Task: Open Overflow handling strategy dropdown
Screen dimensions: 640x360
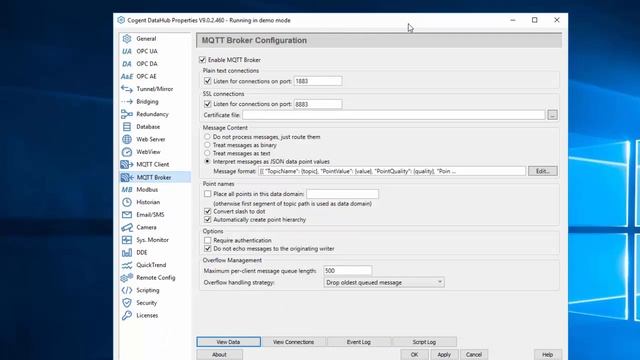Action: (x=384, y=282)
